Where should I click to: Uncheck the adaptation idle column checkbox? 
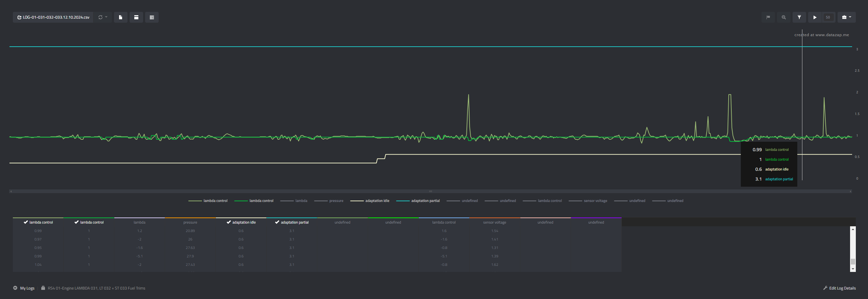coord(229,222)
